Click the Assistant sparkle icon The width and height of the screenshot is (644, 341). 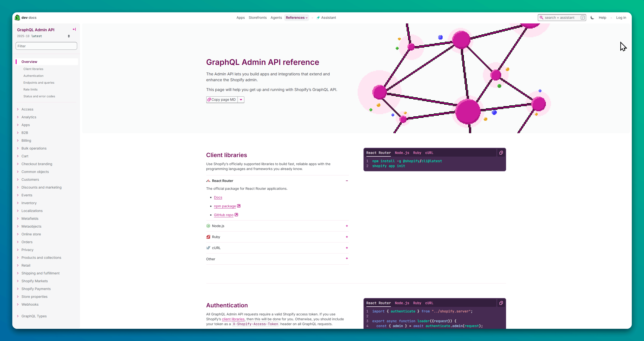pos(318,18)
